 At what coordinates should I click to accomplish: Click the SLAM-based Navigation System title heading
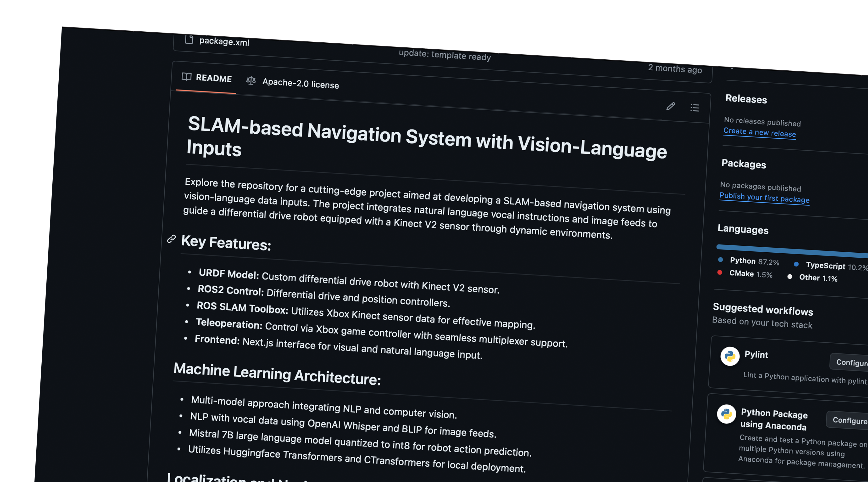click(427, 138)
